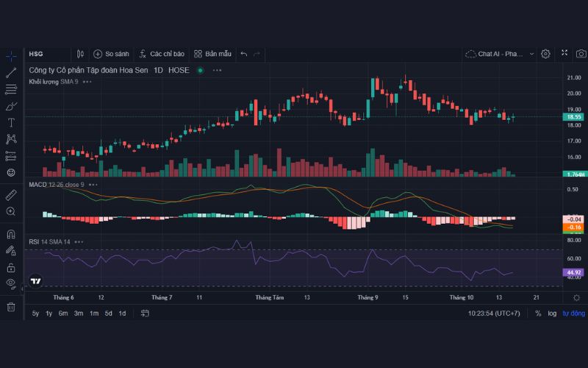Open MACD indicator more options
Image resolution: width=588 pixels, height=368 pixels.
94,185
